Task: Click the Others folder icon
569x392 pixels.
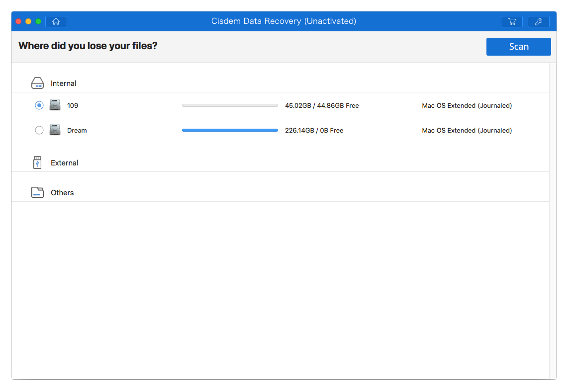Action: (37, 192)
